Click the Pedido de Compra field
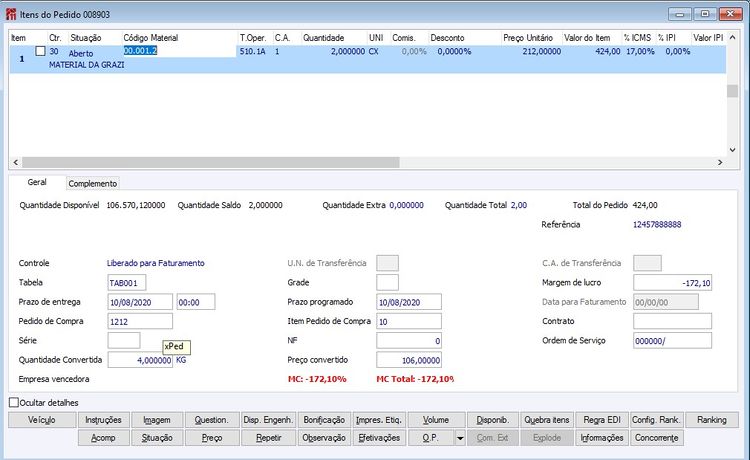Screen dimensions: 750x460 tap(140, 321)
